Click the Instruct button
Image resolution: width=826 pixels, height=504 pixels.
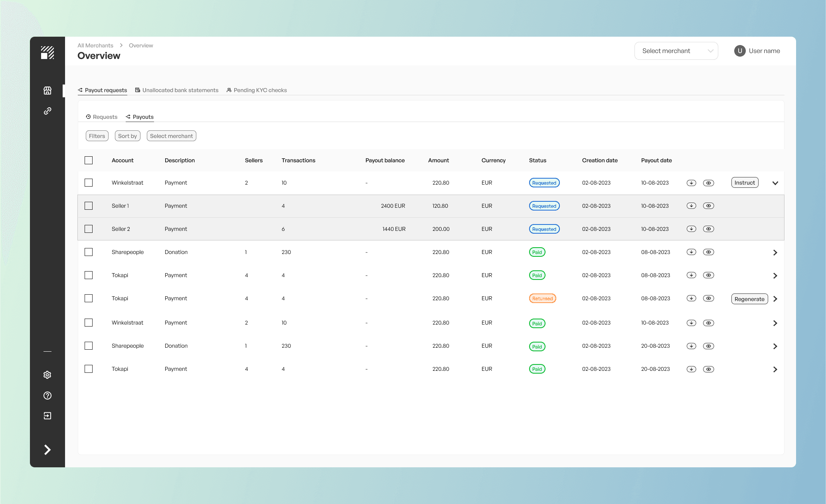pyautogui.click(x=745, y=183)
